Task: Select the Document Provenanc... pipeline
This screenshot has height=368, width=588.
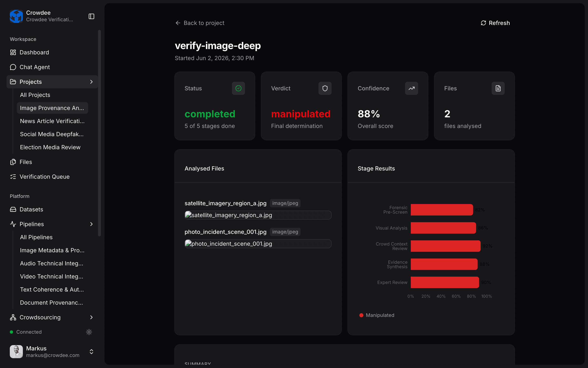Action: [x=52, y=303]
